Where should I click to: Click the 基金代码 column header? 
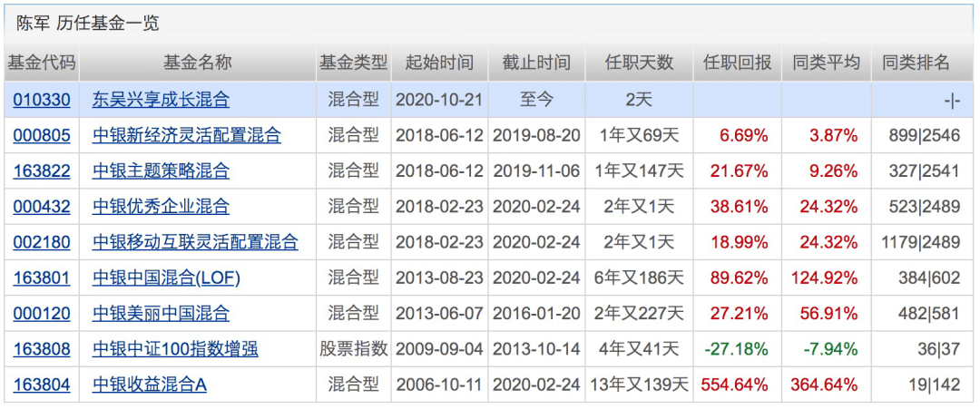pyautogui.click(x=41, y=63)
